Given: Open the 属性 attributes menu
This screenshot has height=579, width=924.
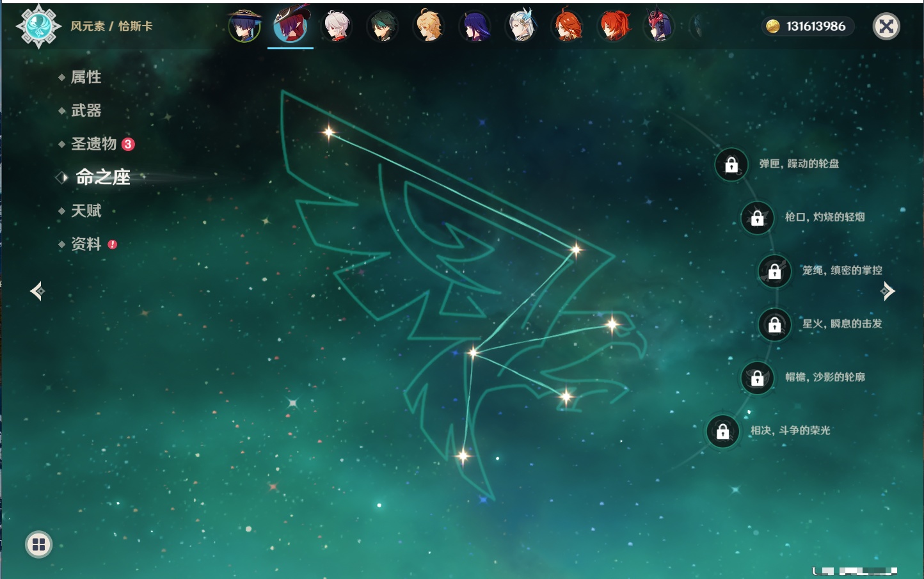Looking at the screenshot, I should 86,77.
